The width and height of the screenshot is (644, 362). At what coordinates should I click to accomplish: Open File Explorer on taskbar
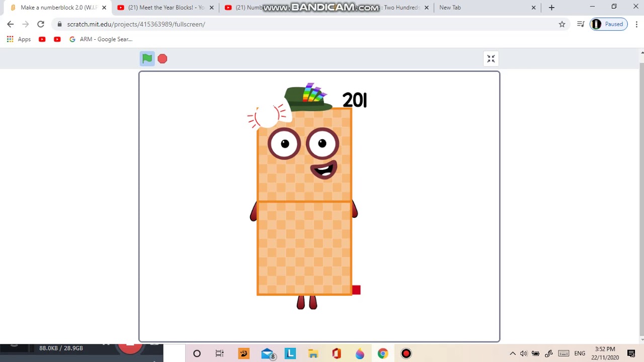coord(313,353)
